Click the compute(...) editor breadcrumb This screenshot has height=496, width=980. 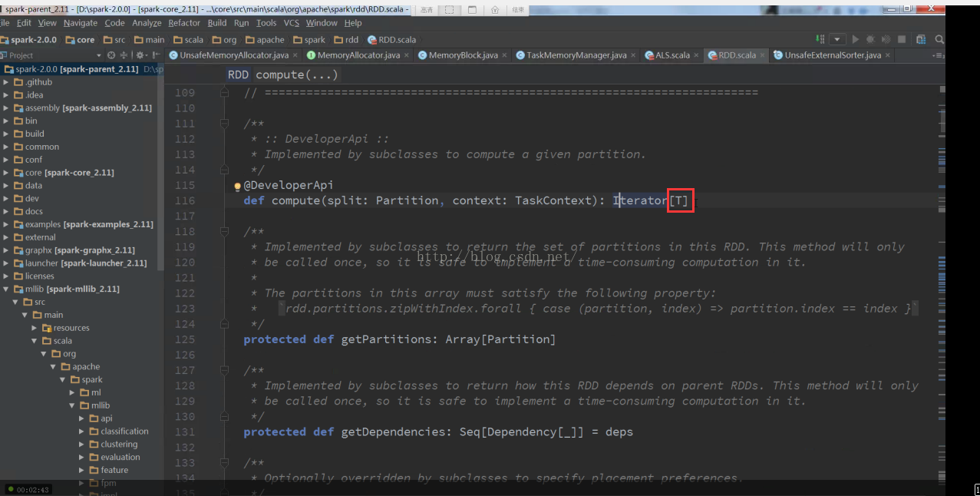[x=296, y=74]
